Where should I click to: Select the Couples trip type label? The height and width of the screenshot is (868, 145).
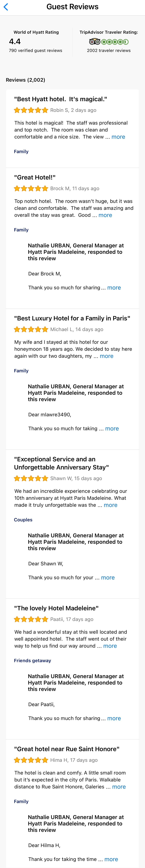(23, 520)
